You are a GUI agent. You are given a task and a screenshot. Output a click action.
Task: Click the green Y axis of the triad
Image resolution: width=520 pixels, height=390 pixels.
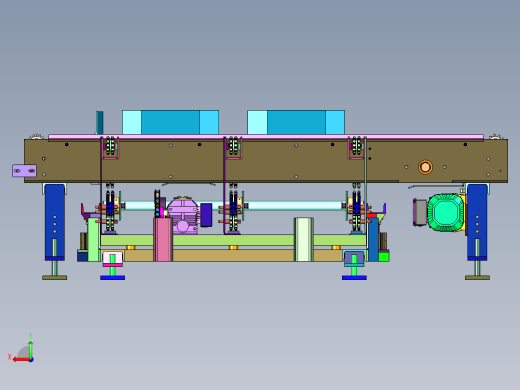pos(30,349)
